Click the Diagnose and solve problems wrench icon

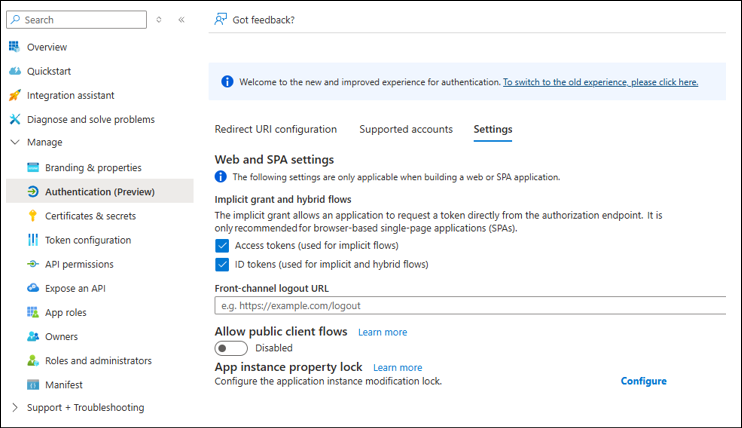tap(15, 119)
